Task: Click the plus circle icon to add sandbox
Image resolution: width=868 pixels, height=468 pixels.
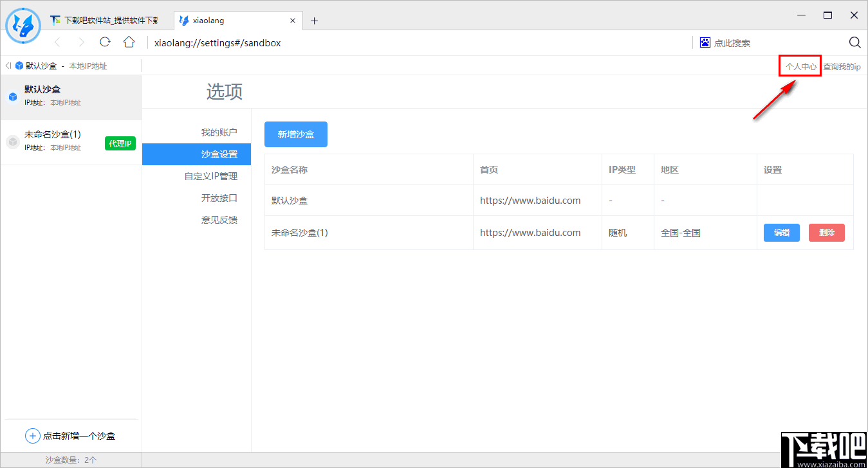Action: pyautogui.click(x=32, y=436)
